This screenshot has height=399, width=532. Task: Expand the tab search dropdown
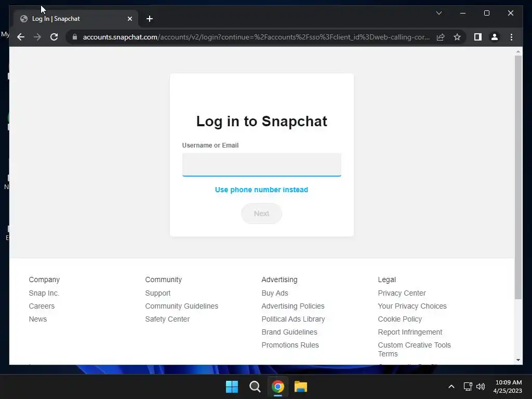tap(438, 13)
